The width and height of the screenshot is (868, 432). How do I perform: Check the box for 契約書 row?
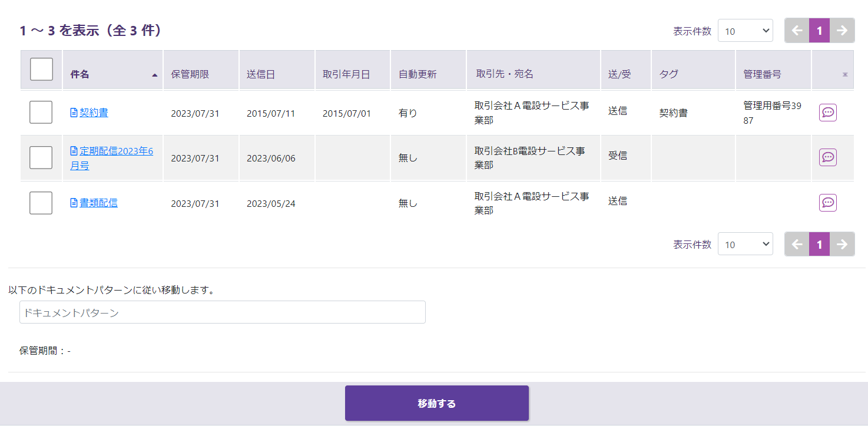pyautogui.click(x=41, y=113)
